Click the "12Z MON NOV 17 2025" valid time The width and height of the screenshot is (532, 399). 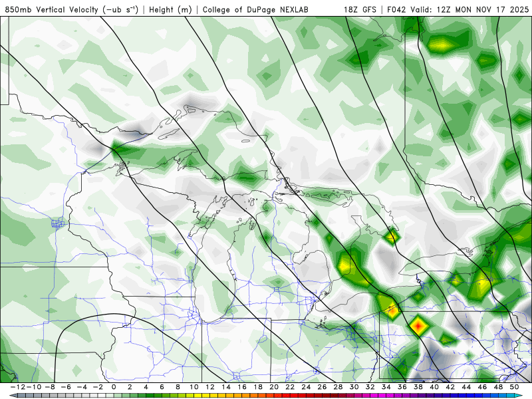pos(483,9)
